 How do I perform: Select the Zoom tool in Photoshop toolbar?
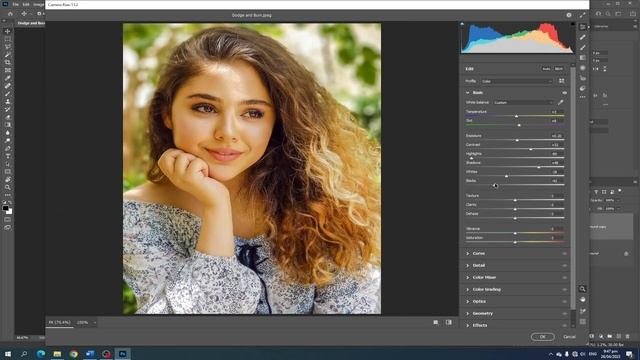coord(7,187)
